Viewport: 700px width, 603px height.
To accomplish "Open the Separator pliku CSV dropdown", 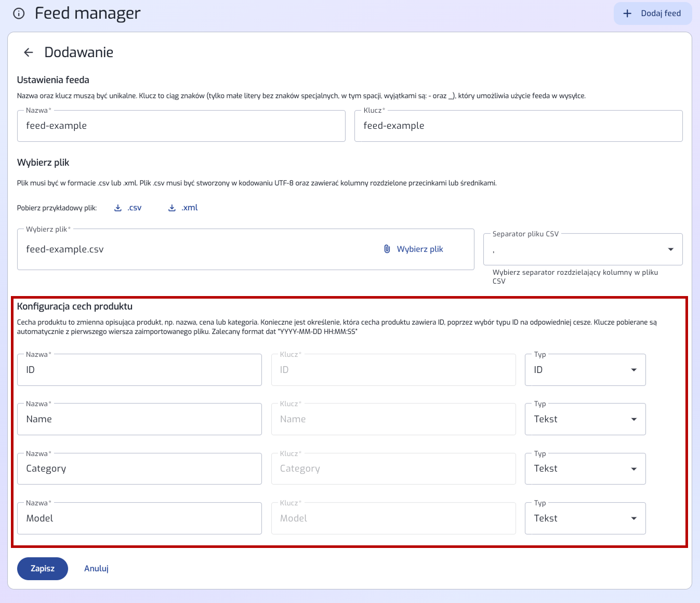I will tap(582, 250).
